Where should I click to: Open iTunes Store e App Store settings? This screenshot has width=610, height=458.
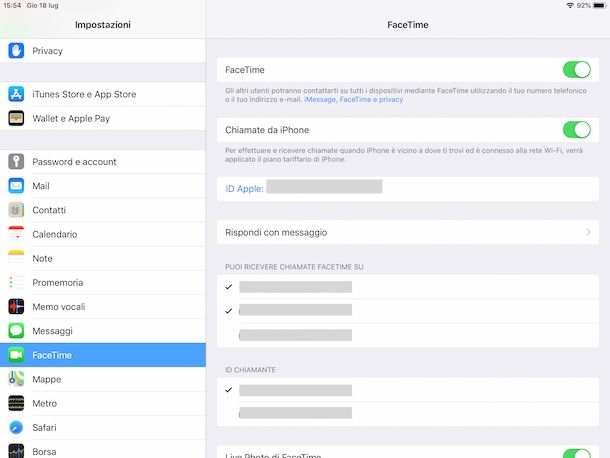point(103,94)
